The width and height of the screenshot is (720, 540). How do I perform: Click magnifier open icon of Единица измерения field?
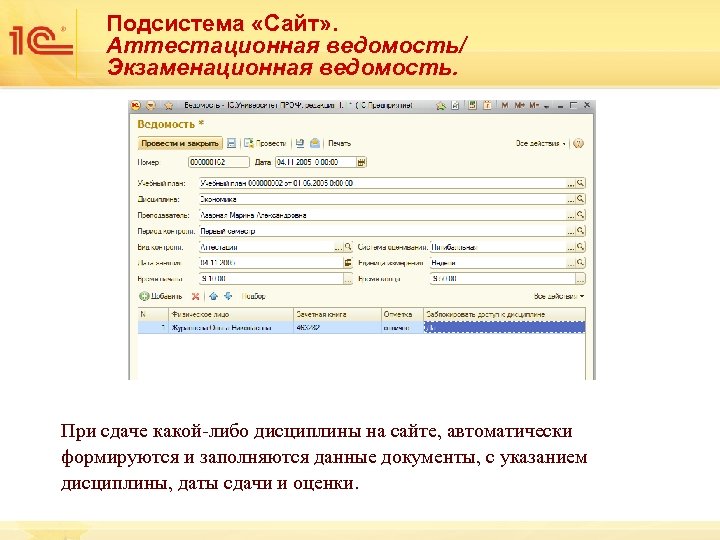580,263
